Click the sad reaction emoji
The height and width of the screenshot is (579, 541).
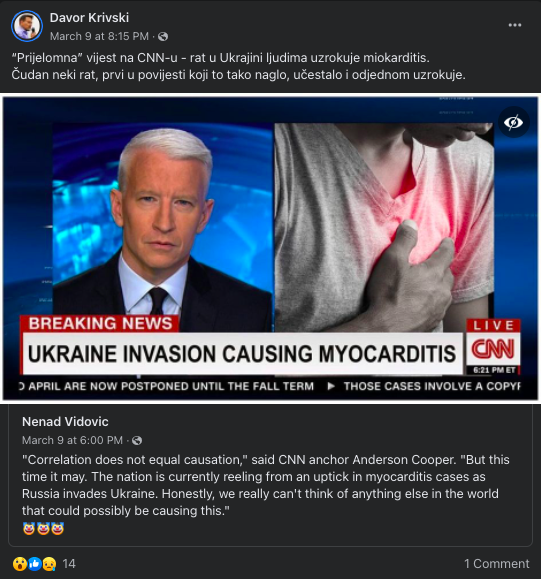[49, 564]
